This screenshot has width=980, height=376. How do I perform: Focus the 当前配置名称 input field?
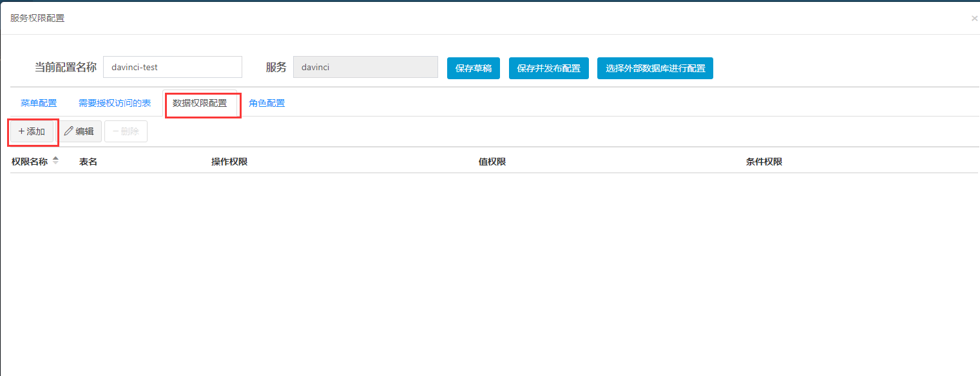173,67
